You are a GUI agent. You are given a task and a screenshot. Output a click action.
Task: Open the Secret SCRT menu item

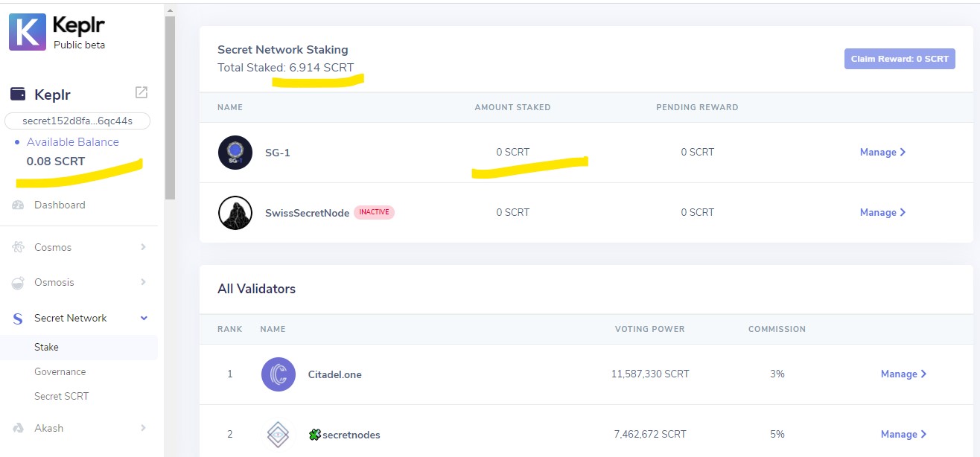tap(62, 397)
